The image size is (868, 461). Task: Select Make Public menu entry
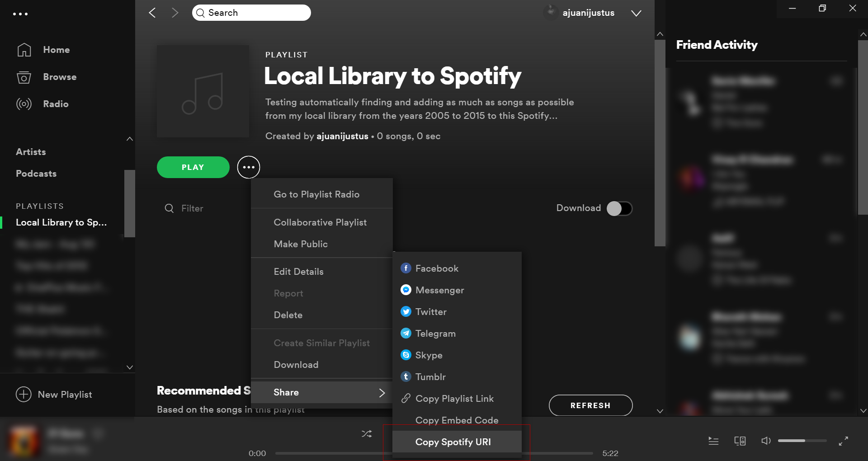(x=322, y=244)
